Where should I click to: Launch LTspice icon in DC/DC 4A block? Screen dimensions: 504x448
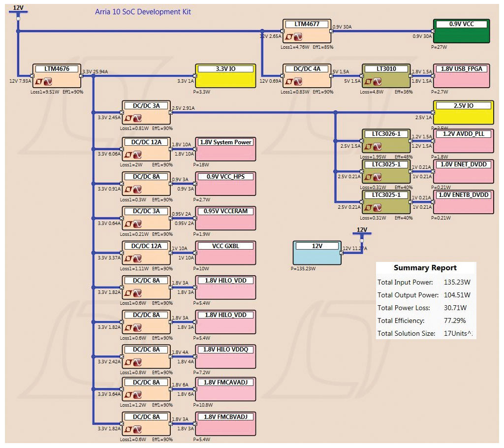click(x=298, y=82)
